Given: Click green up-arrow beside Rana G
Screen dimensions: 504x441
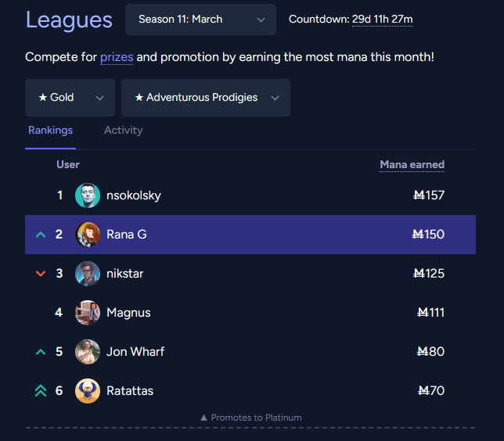Looking at the screenshot, I should tap(41, 235).
